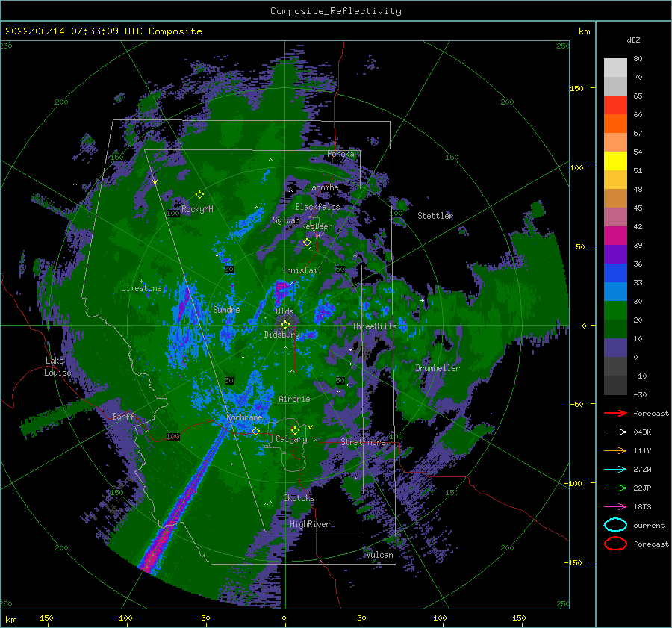Viewport: 672px width, 628px height.
Task: Click the Ponoka city label
Action: coord(340,154)
